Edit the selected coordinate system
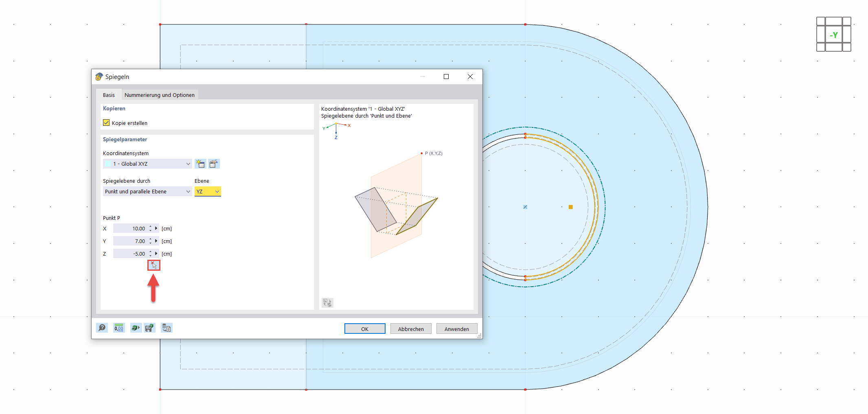Viewport: 868px width, 414px height. tap(214, 164)
